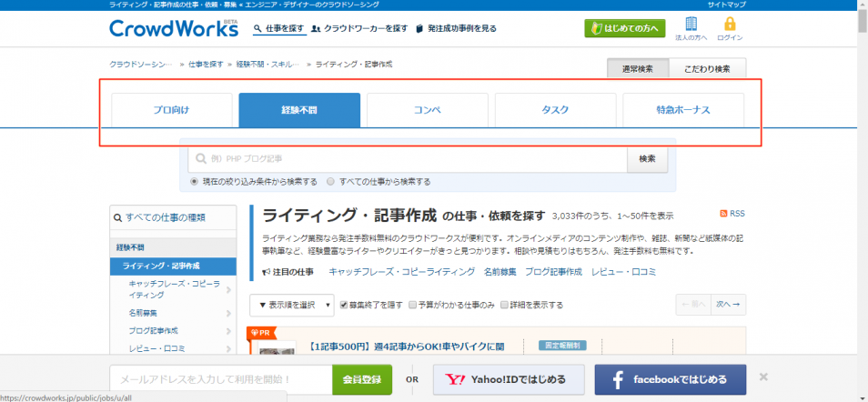Open クラウドワーカーを探す in the navigation

pyautogui.click(x=359, y=28)
